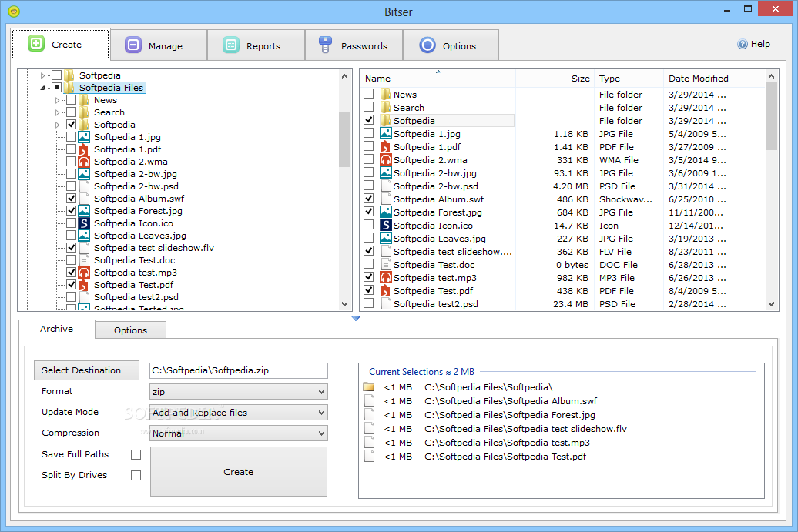Toggle Softpedia Files folder checkbox in tree
The image size is (798, 532).
(56, 88)
